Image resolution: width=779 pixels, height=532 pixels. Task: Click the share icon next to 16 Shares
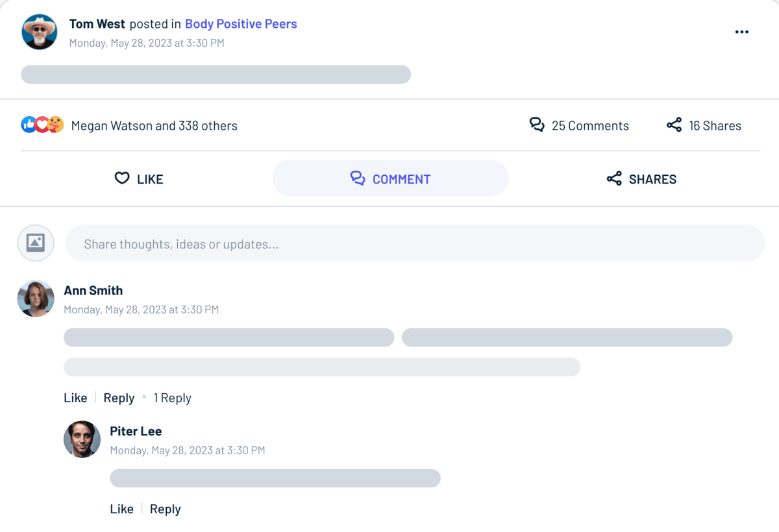[x=674, y=125]
